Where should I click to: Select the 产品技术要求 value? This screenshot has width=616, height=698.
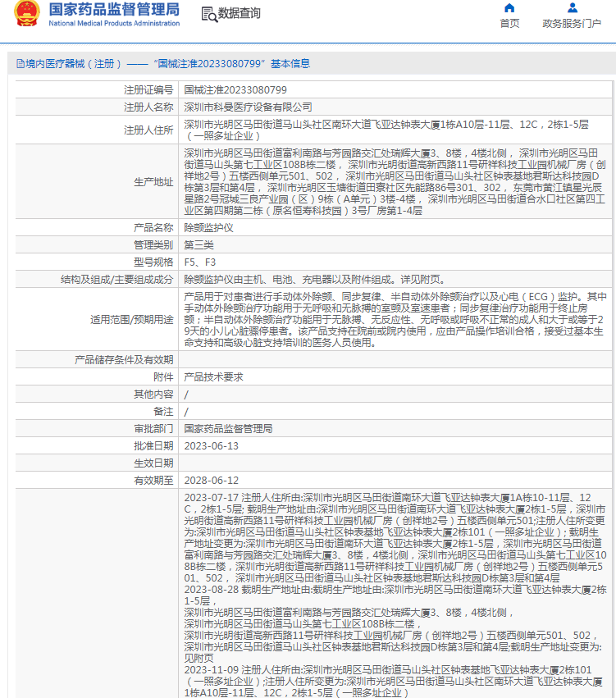point(213,377)
